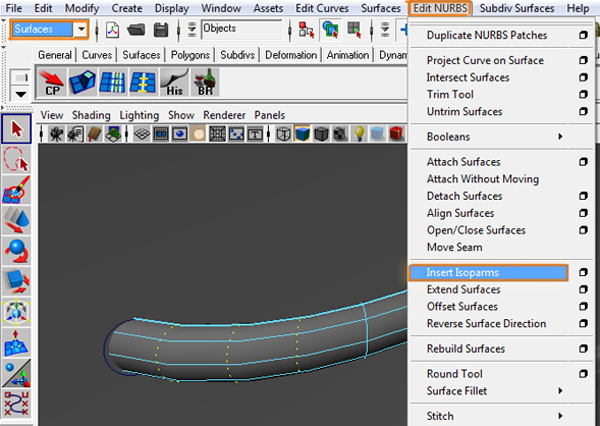Screen dimensions: 600x426
Task: Click Select by object type icon
Action: click(330, 29)
